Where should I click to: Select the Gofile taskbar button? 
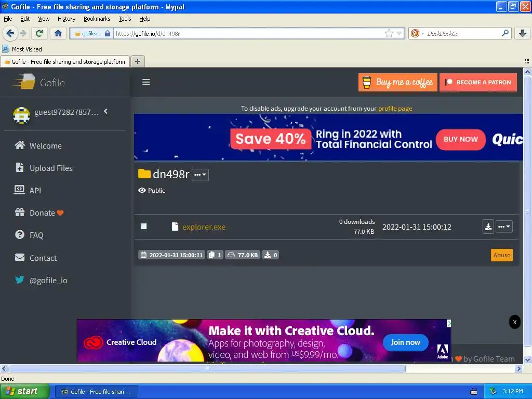[x=96, y=392]
